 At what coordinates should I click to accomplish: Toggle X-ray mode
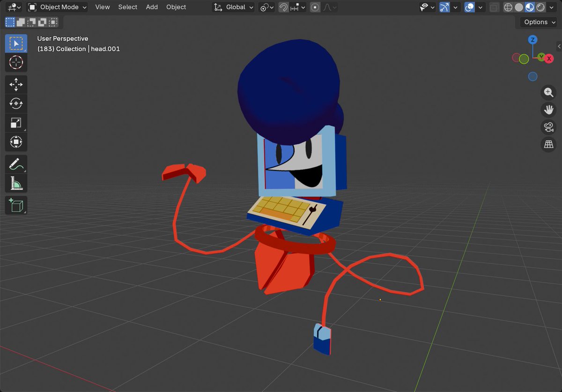[494, 7]
